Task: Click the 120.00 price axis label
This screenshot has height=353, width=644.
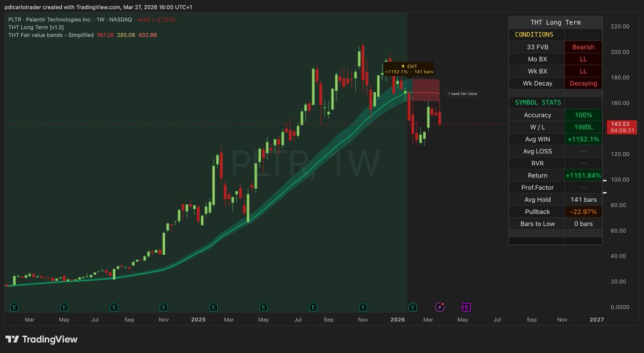Action: 619,154
